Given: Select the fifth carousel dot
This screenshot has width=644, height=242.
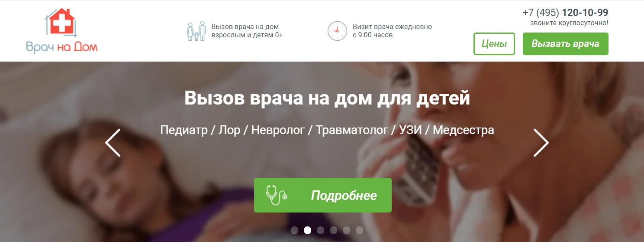Looking at the screenshot, I should 346,230.
